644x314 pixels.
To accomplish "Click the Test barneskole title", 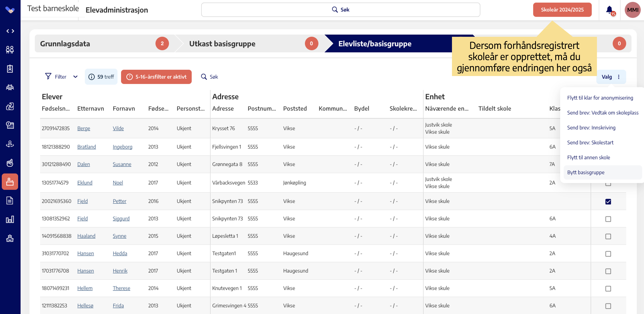I will coord(53,9).
